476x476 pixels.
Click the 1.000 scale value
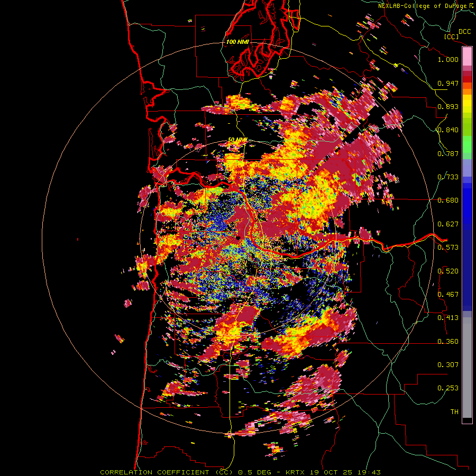point(448,59)
